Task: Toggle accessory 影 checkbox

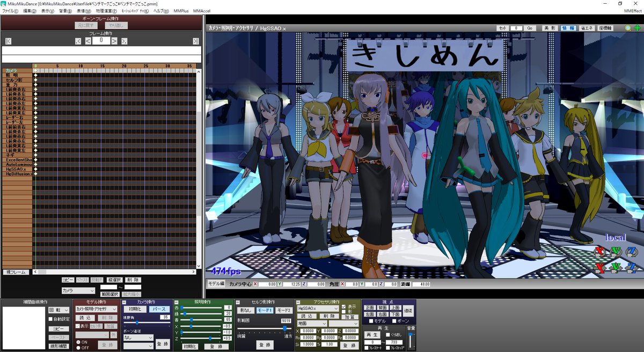Action: tap(343, 312)
